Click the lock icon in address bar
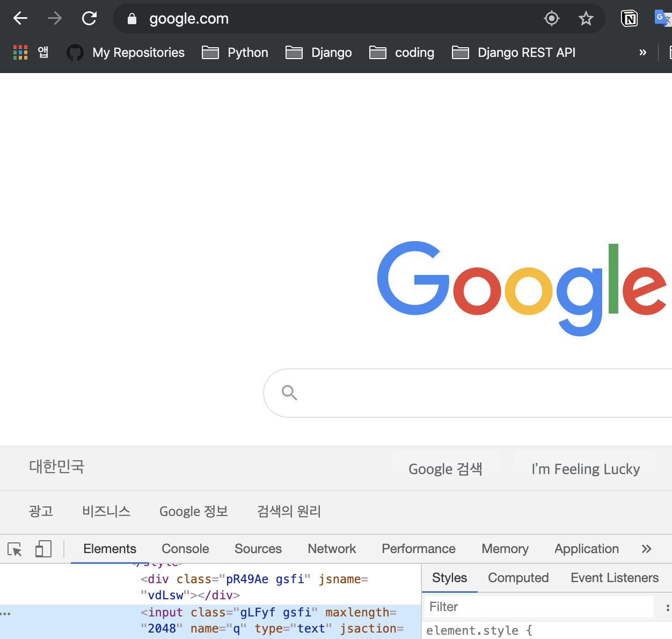672x639 pixels. (132, 19)
